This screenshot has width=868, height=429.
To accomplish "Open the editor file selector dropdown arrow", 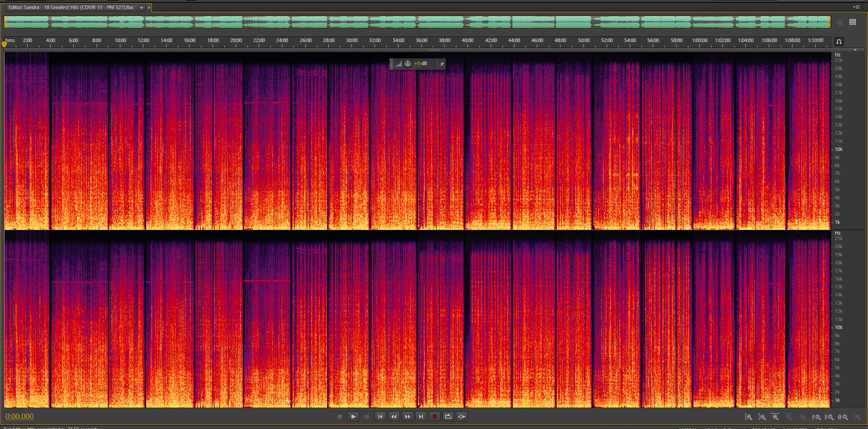I will tap(142, 8).
